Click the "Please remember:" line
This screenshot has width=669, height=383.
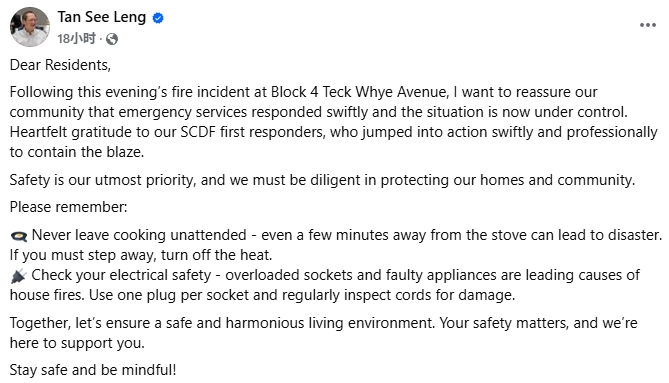click(68, 207)
